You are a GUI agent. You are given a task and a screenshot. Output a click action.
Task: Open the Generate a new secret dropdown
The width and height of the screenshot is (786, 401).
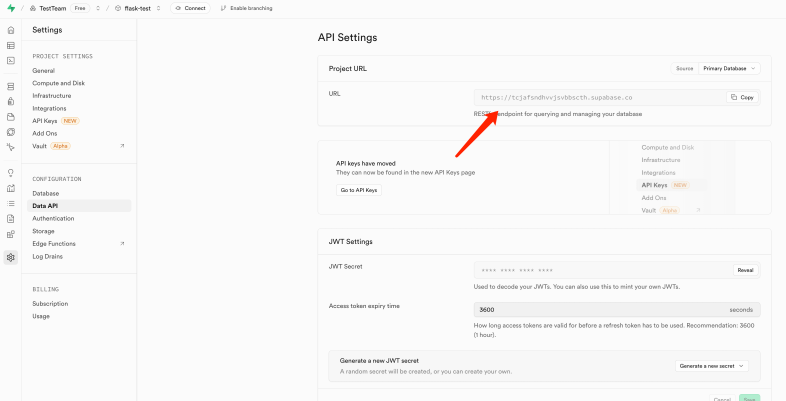(712, 366)
